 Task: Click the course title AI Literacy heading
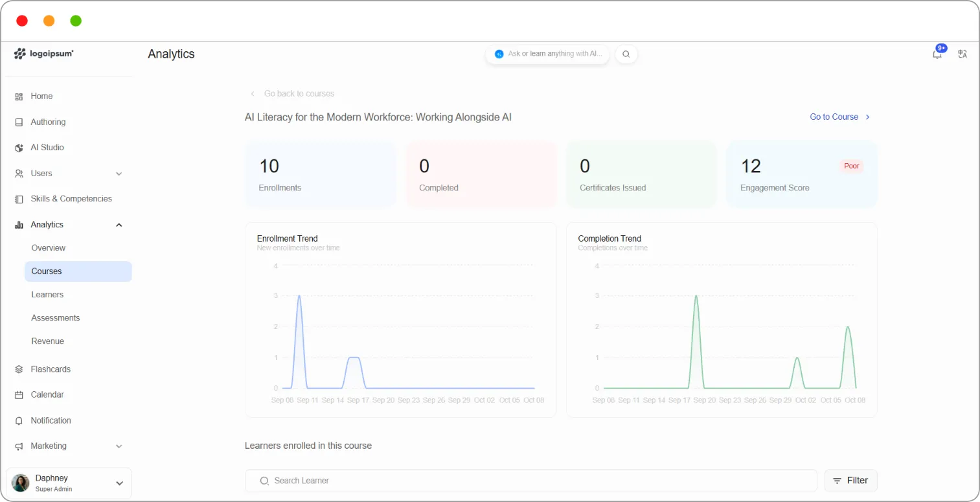coord(378,117)
